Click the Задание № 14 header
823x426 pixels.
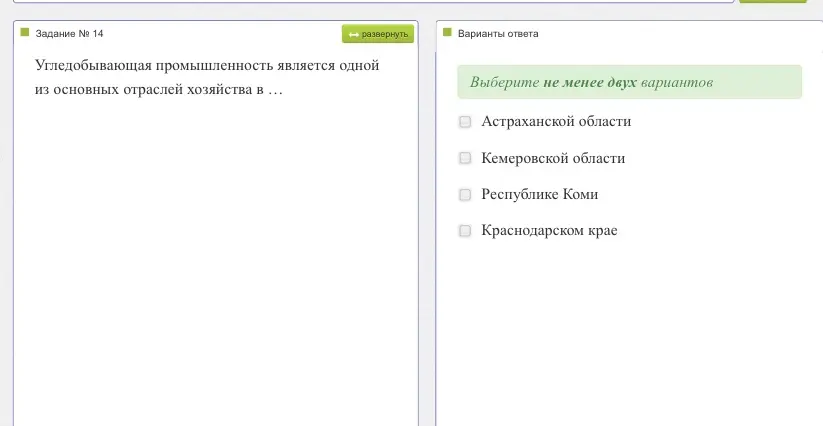coord(69,34)
